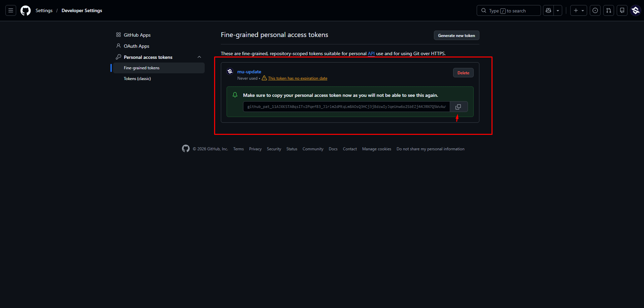The width and height of the screenshot is (644, 308).
Task: Select Fine-grained tokens in the sidebar
Action: 159,68
